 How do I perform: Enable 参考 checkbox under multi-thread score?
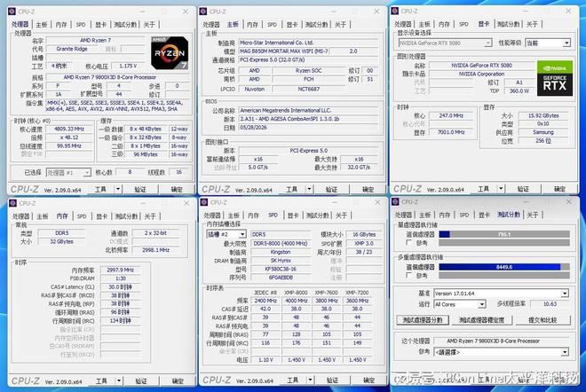coord(408,275)
